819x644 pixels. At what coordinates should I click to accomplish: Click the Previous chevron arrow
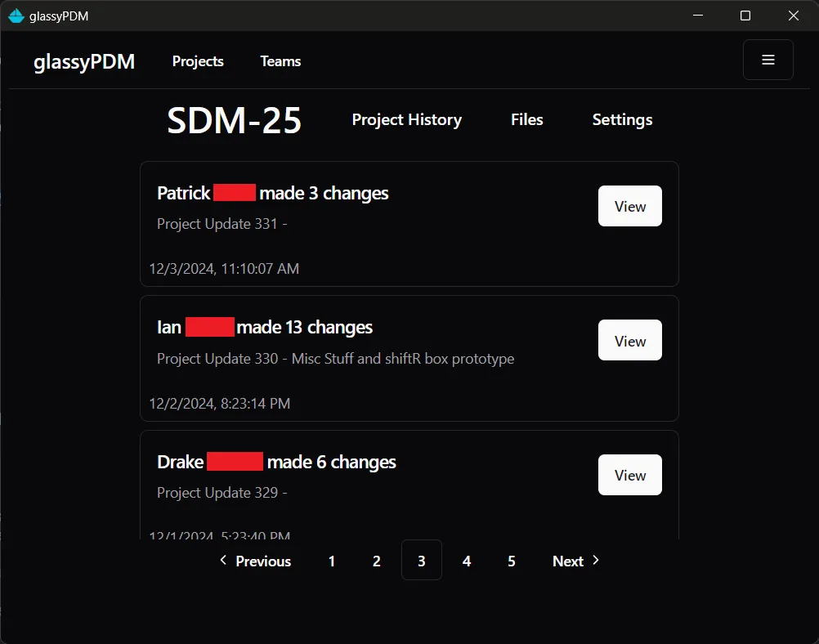[x=223, y=561]
